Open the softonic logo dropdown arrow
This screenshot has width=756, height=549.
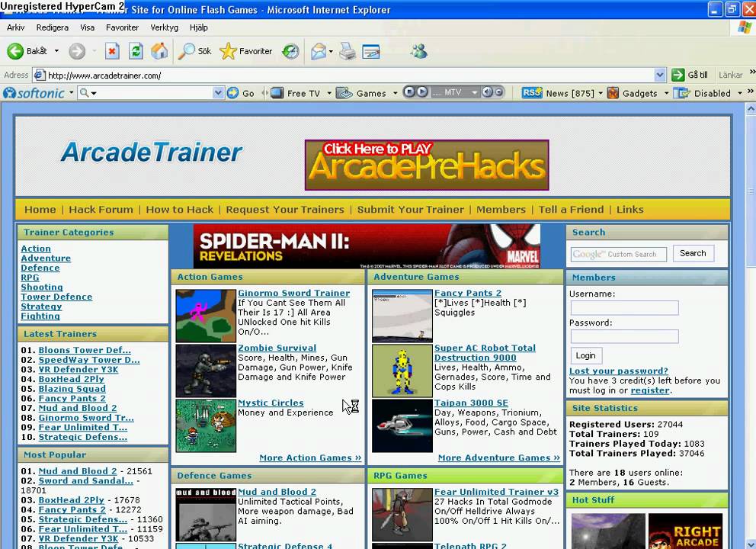(72, 92)
